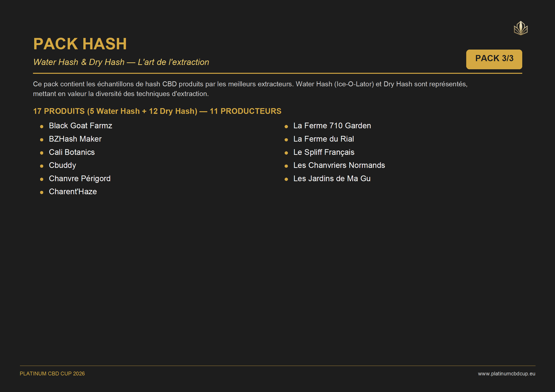This screenshot has width=555, height=392.
Task: Click the Cali Botanics list item
Action: (72, 152)
